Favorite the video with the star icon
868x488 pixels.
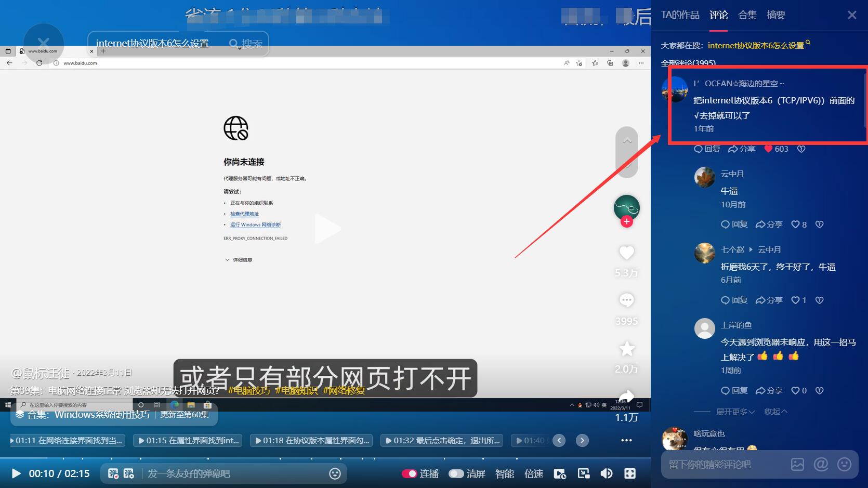[x=627, y=348]
